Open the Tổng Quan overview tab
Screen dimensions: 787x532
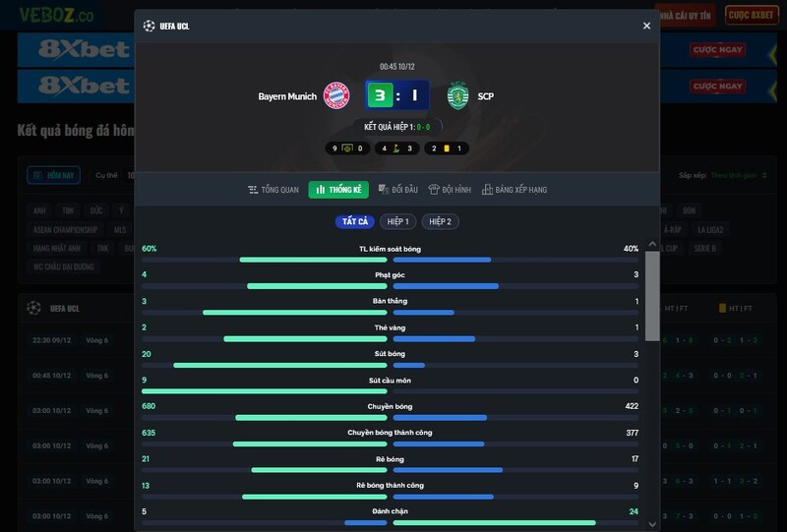click(x=273, y=190)
